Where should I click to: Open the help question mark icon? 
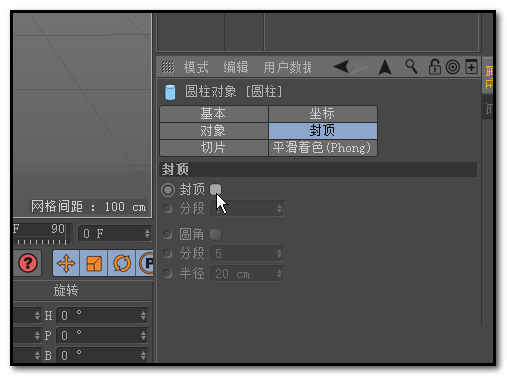(x=28, y=263)
